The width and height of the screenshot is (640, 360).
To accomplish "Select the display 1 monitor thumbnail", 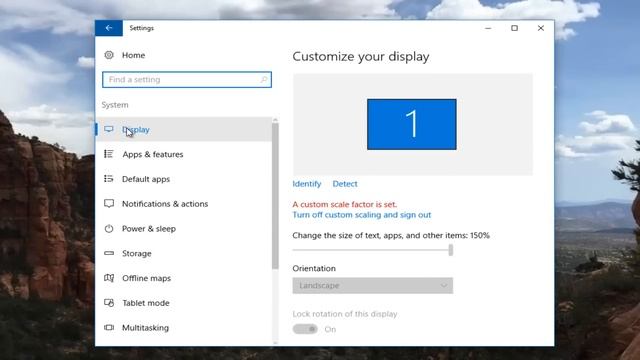I will pyautogui.click(x=411, y=124).
